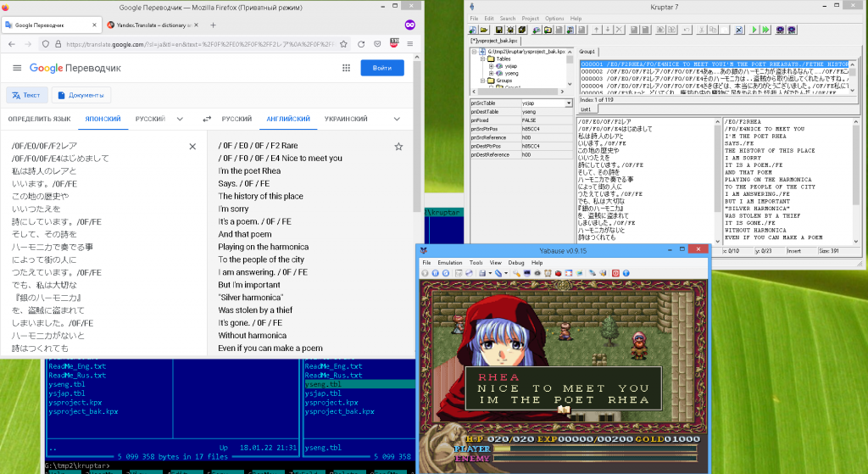Click the green double play arrow in Kruptar
Image resolution: width=868 pixels, height=474 pixels.
tap(765, 30)
